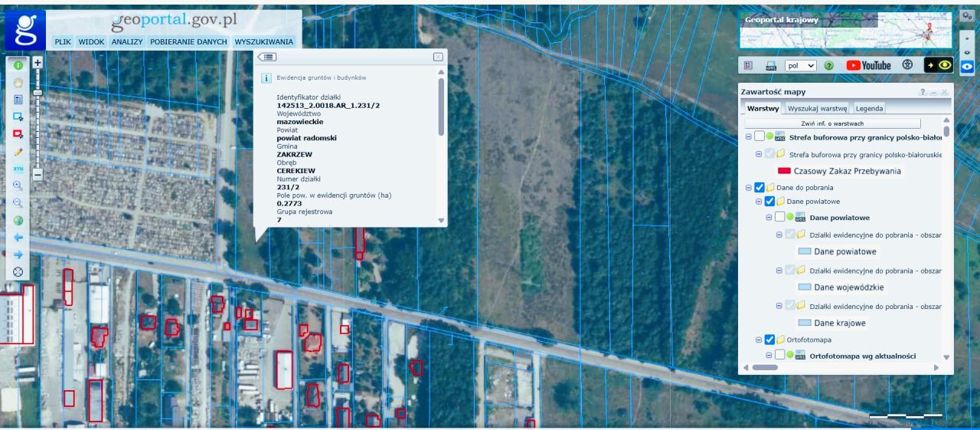Toggle high-contrast mode eye button
980x430 pixels.
[939, 65]
